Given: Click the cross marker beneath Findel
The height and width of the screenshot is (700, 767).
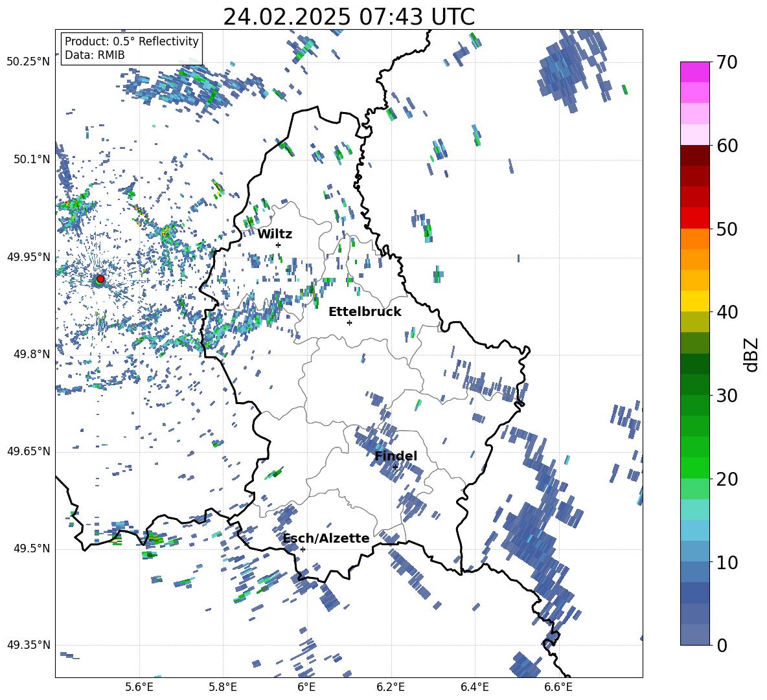Looking at the screenshot, I should (x=395, y=467).
